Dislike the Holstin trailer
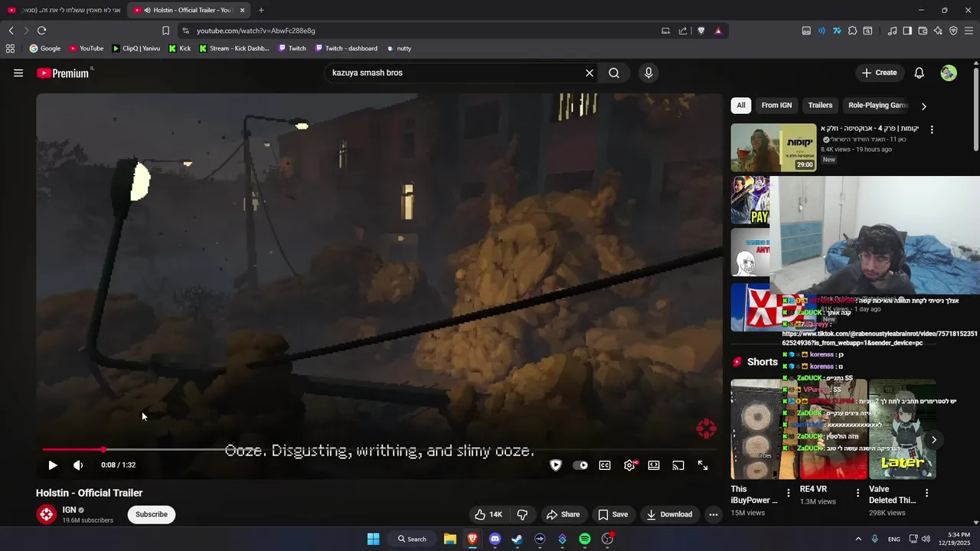The image size is (980, 551). pyautogui.click(x=522, y=514)
